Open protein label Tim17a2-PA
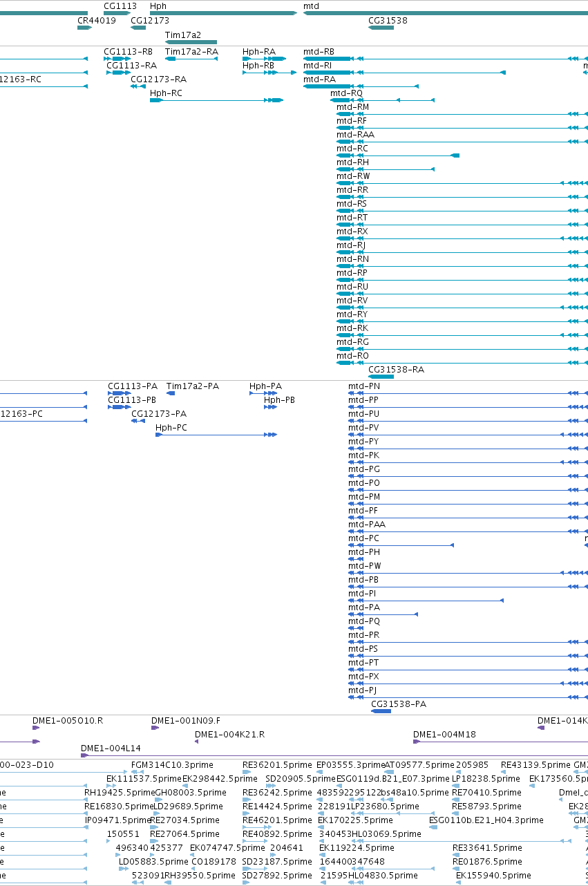The image size is (588, 886). coord(193,386)
